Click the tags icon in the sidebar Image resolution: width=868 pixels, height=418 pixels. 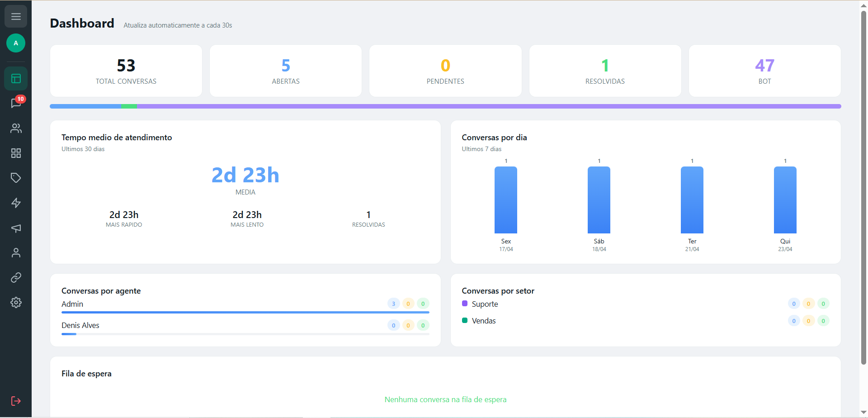point(16,178)
